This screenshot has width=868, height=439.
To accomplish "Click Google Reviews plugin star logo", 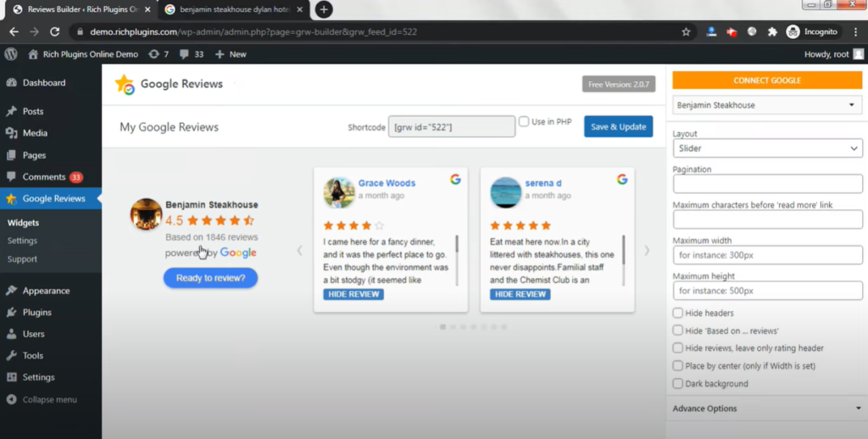I will coord(125,84).
